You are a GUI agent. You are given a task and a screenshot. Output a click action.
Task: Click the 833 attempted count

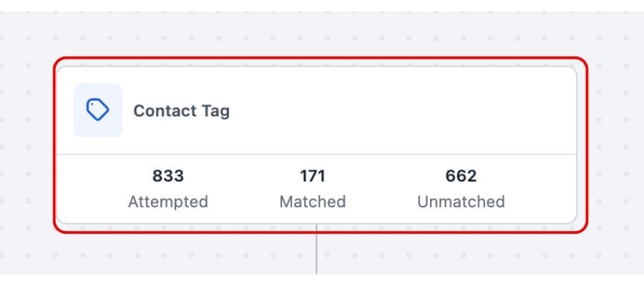click(x=167, y=175)
